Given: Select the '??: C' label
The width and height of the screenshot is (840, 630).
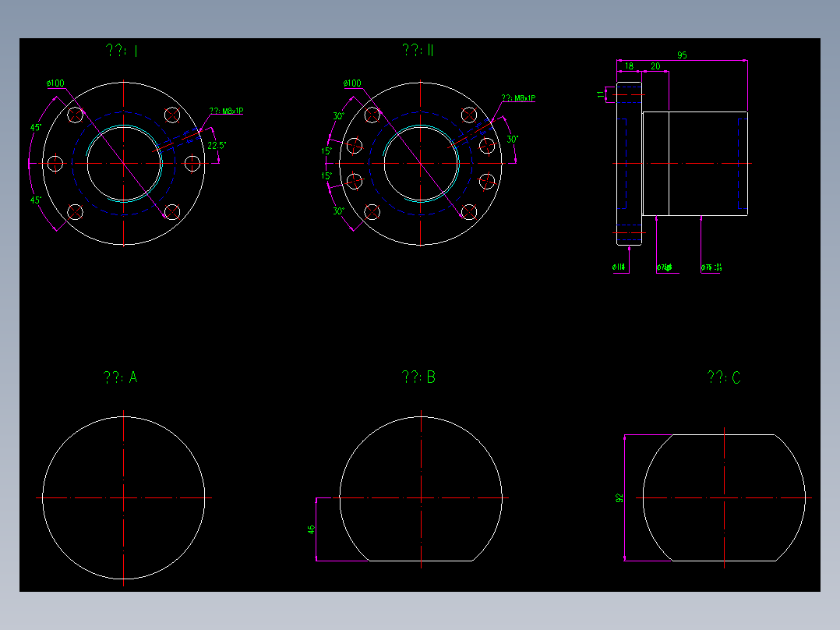Looking at the screenshot, I should point(725,377).
